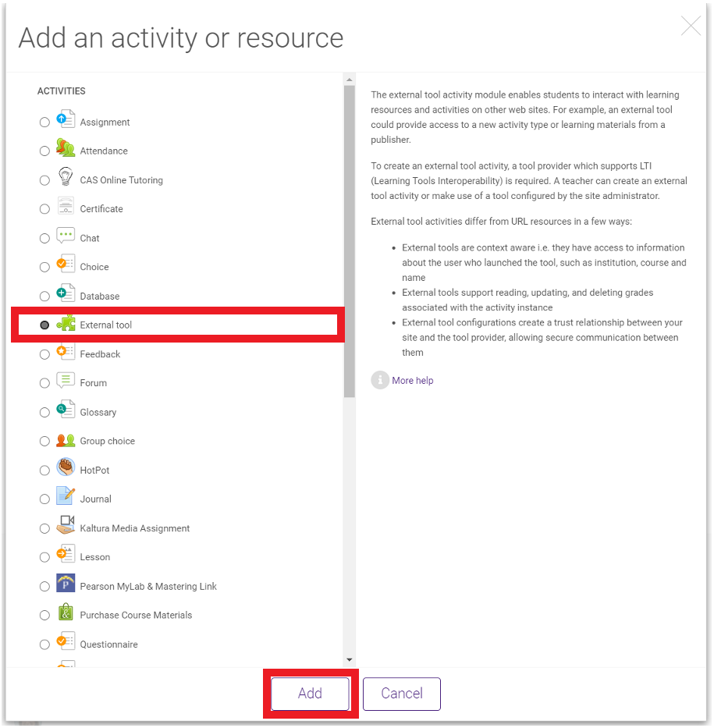Click the Questionnaire label
Screen dimensions: 714x728
[108, 645]
